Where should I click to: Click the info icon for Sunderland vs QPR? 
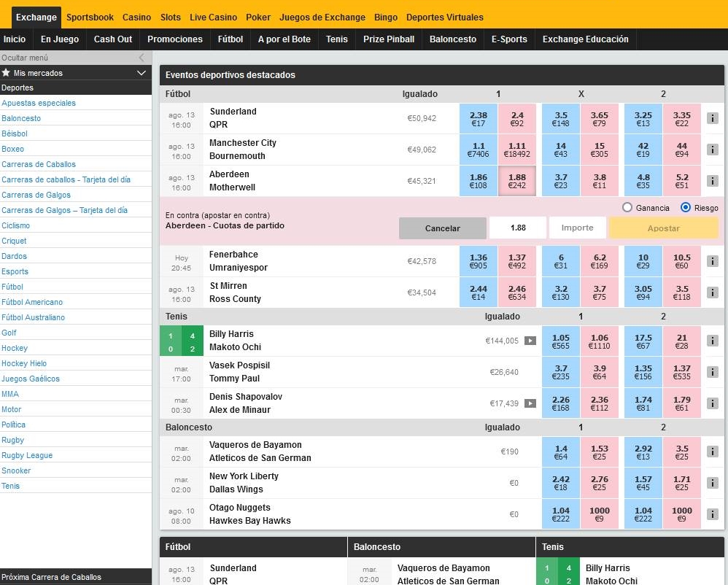click(713, 117)
